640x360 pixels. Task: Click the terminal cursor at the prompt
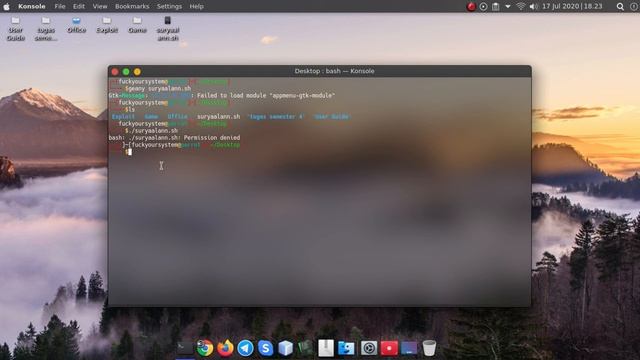(x=130, y=152)
